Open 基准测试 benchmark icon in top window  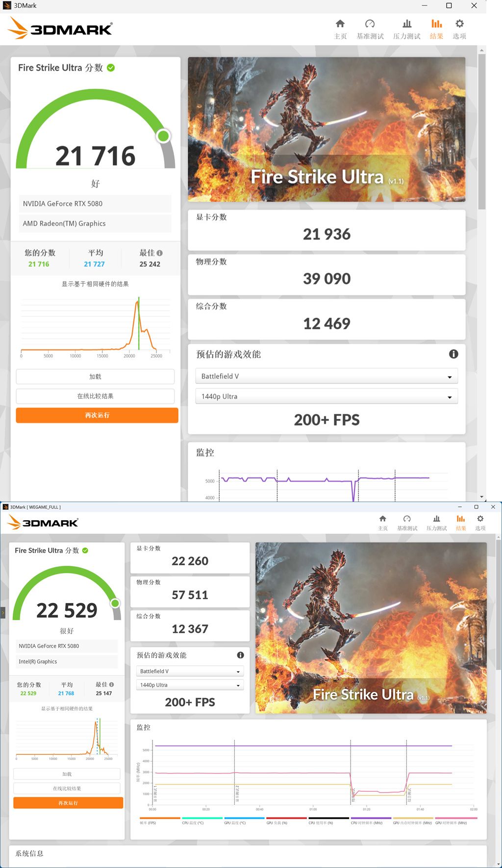(x=370, y=24)
